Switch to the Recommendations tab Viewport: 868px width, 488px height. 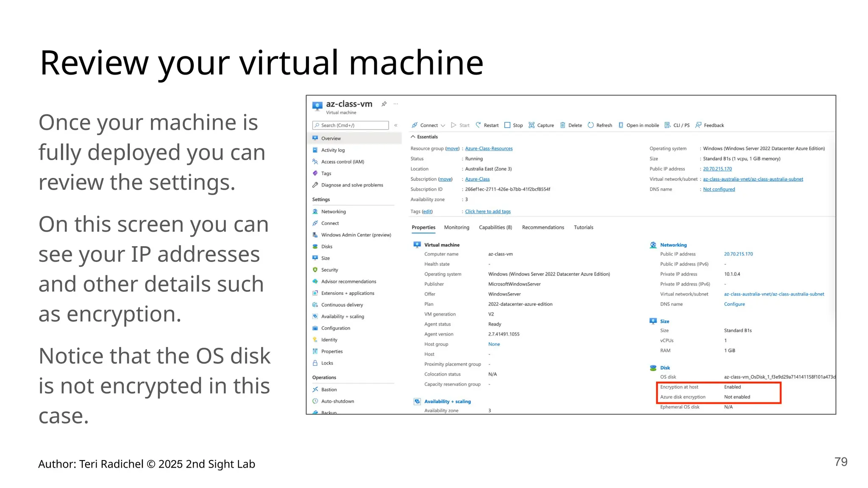(543, 227)
